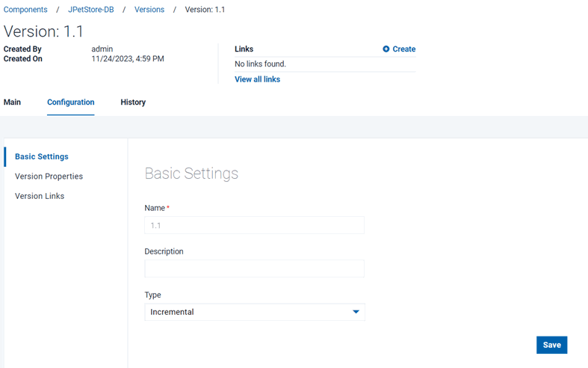Select the Configuration tab
This screenshot has width=588, height=368.
[x=70, y=102]
